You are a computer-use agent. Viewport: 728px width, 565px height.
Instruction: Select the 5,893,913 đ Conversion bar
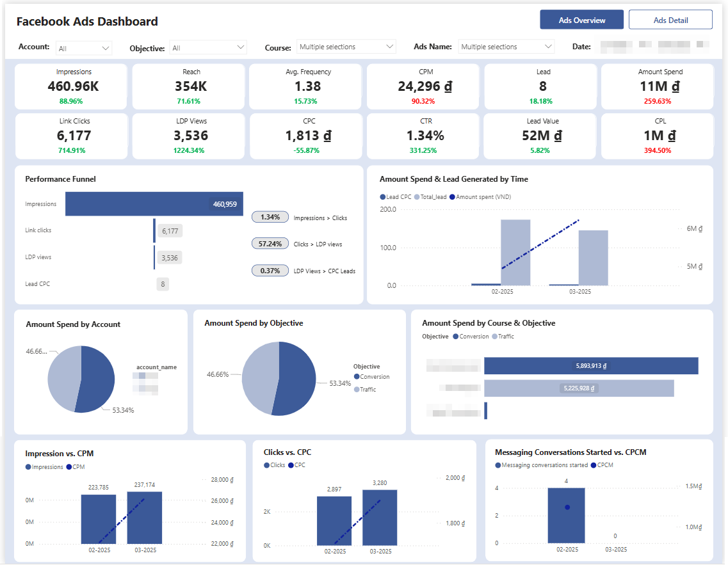[591, 365]
